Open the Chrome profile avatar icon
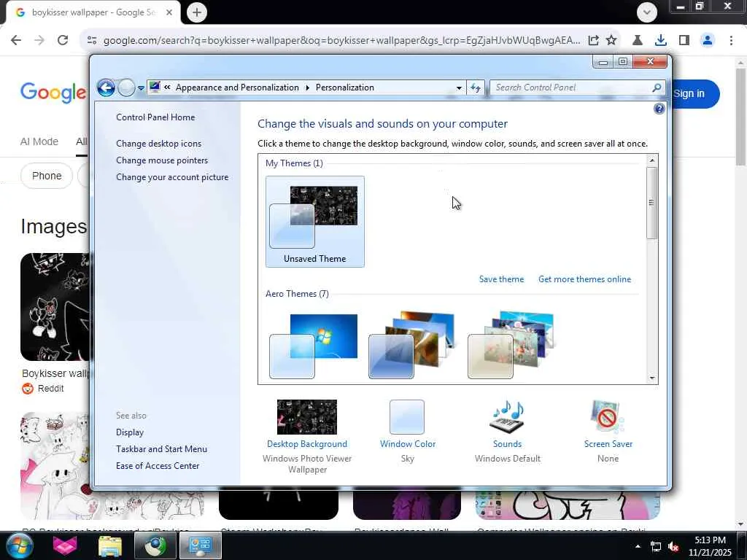The width and height of the screenshot is (747, 560). (x=708, y=40)
